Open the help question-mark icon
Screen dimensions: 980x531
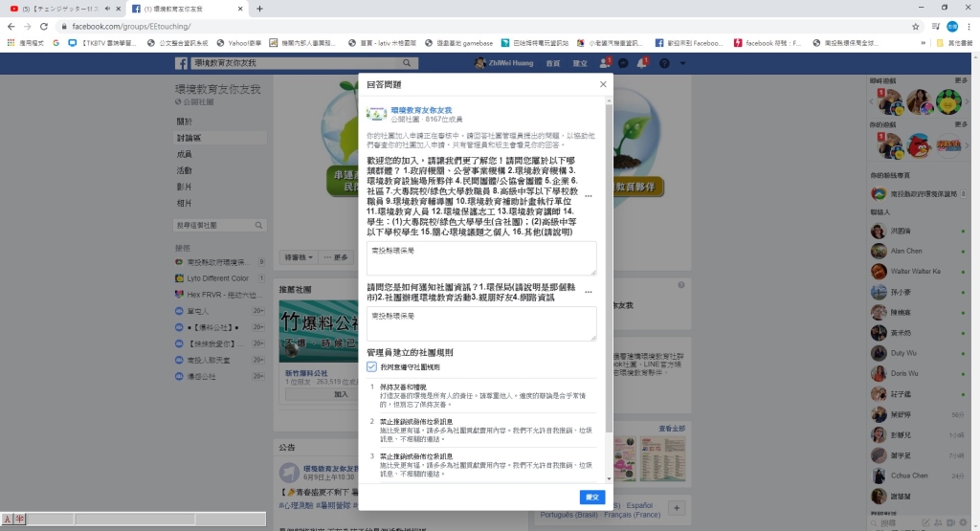pos(664,63)
